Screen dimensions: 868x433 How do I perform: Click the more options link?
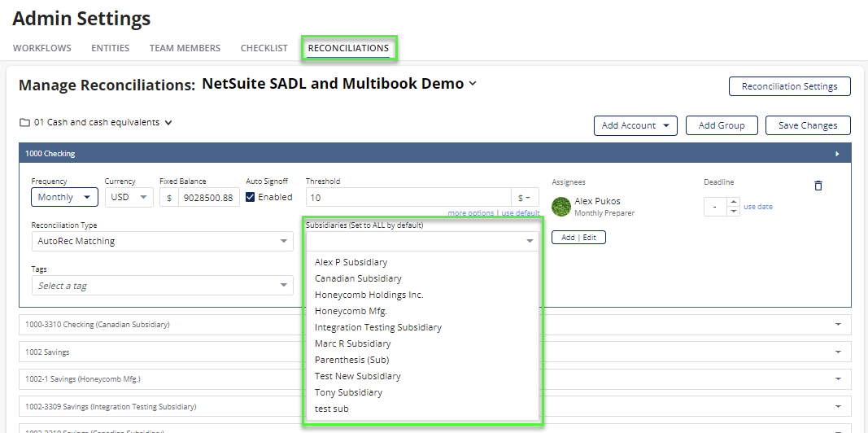[x=470, y=213]
